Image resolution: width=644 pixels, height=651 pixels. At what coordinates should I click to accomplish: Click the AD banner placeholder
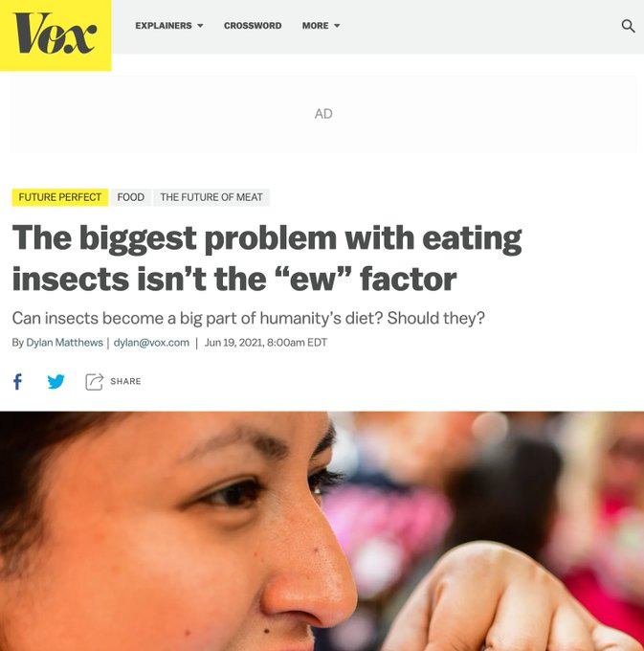pos(323,114)
